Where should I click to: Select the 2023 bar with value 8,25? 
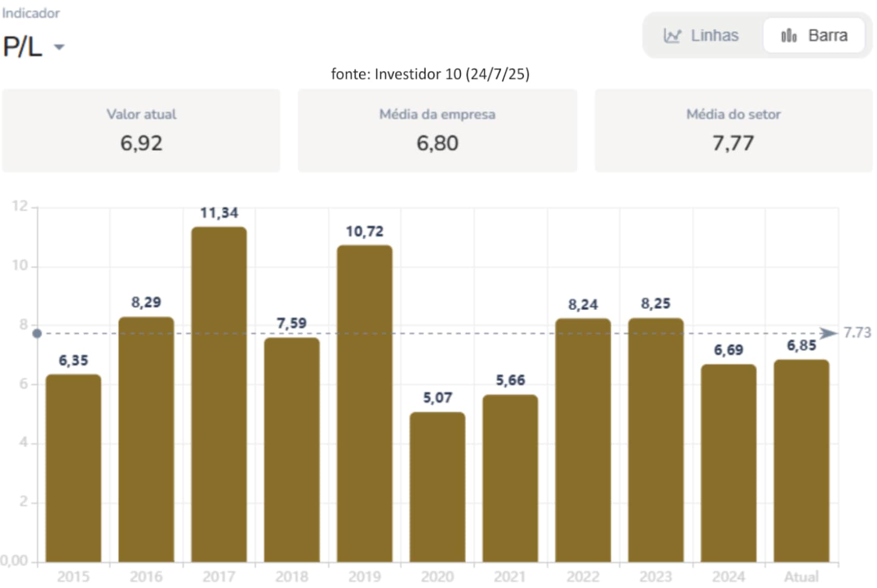(655, 440)
